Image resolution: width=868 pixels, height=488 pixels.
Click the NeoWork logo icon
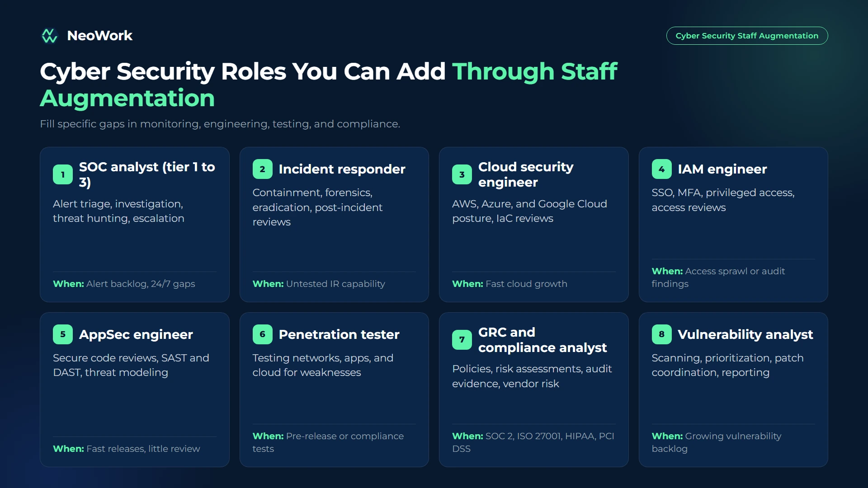click(x=49, y=36)
